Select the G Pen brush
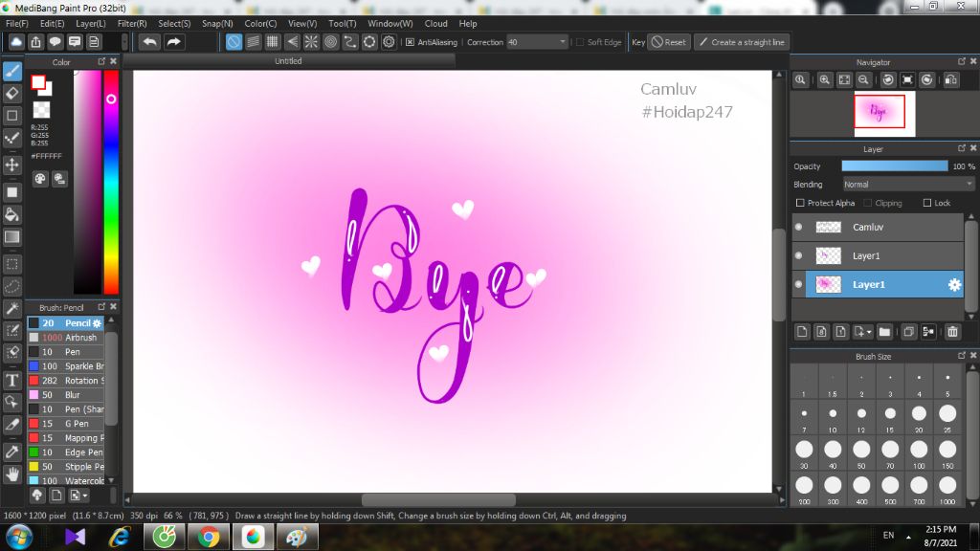The height and width of the screenshot is (551, 980). pos(66,424)
